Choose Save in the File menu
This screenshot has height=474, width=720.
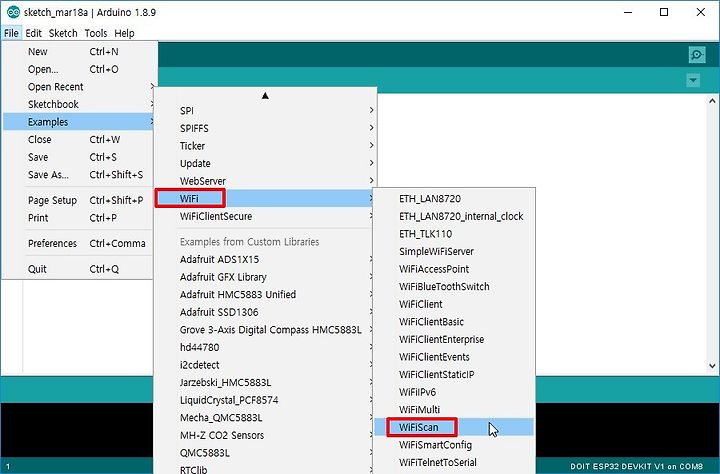pos(78,157)
